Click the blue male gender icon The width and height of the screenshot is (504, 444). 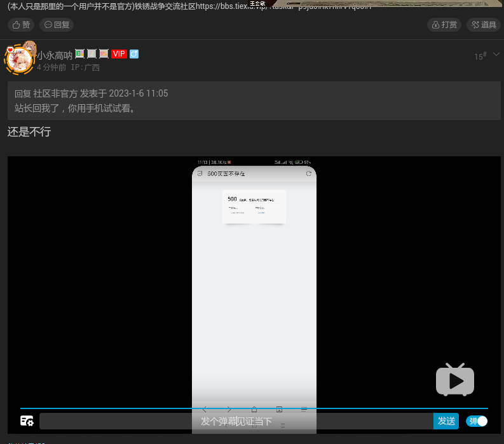tap(134, 55)
